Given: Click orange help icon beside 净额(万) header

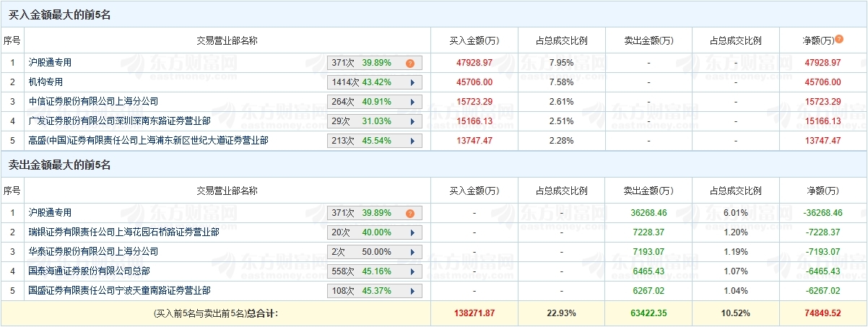Looking at the screenshot, I should 839,40.
